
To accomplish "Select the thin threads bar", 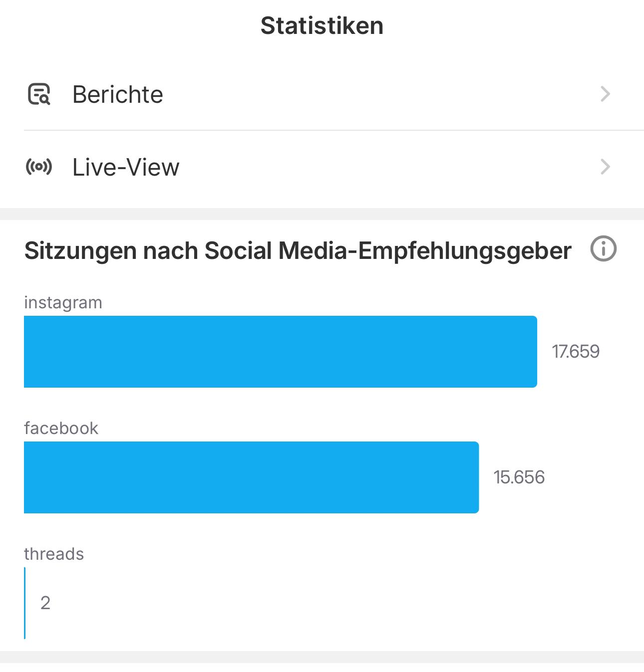I will (x=25, y=603).
